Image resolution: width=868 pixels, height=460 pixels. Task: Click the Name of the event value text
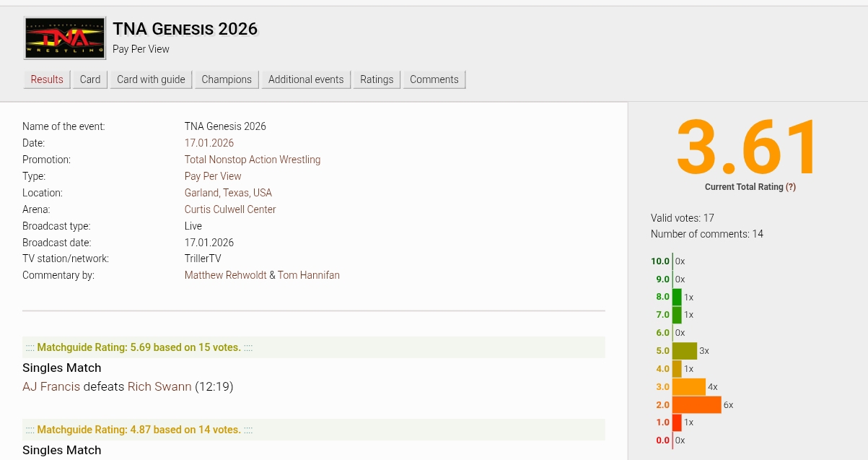pos(225,126)
